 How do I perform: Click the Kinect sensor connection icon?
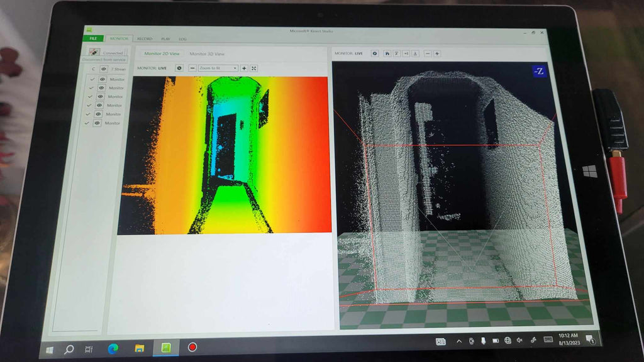coord(94,52)
